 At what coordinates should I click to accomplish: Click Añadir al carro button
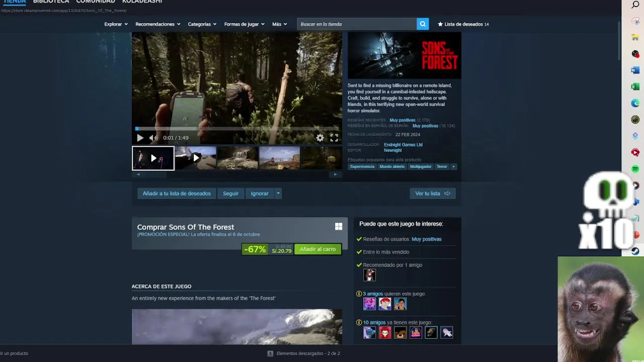[x=317, y=249]
